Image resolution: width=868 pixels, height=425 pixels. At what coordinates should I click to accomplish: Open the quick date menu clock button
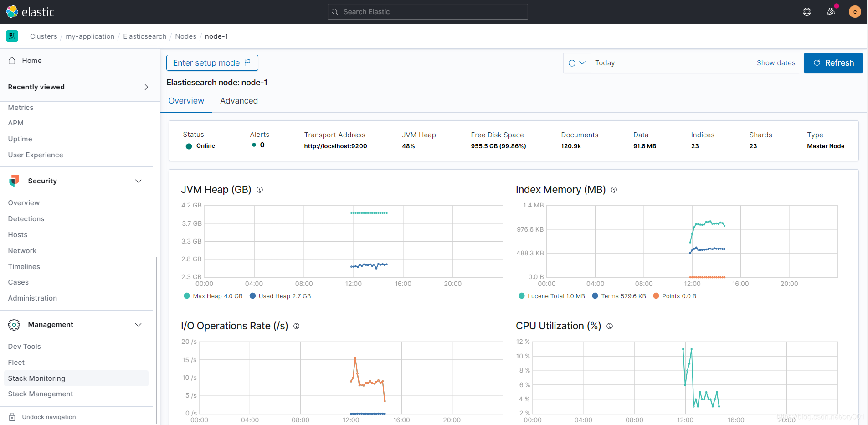point(577,63)
